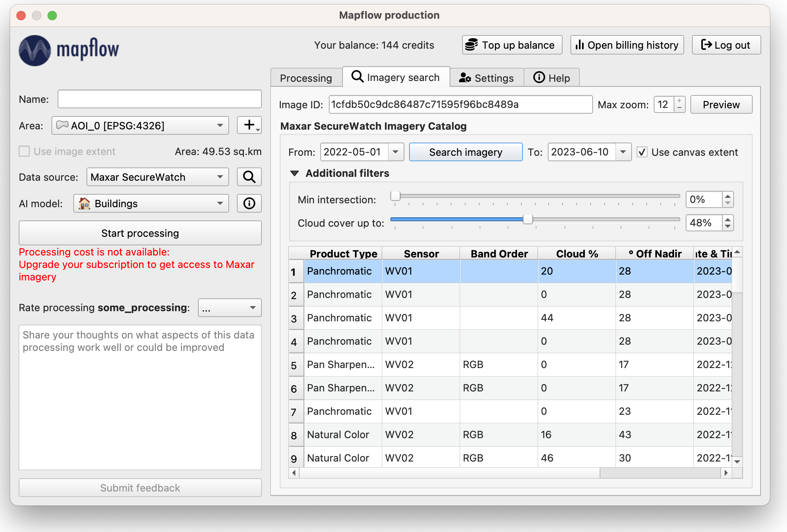Open the From date dropdown arrow
This screenshot has width=787, height=532.
396,152
